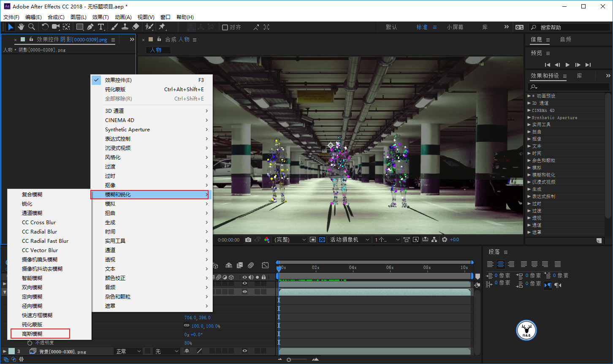
Task: Select the Type text tool
Action: pyautogui.click(x=101, y=27)
